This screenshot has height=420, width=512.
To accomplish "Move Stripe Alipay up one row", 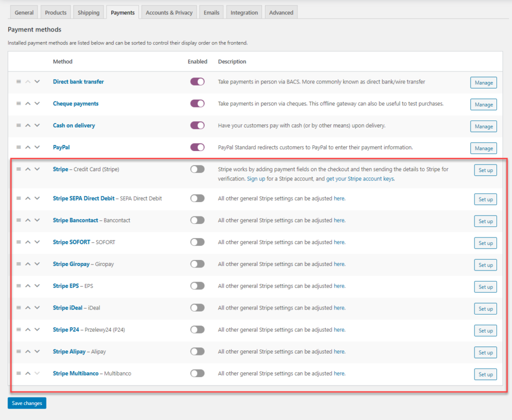I will coord(28,351).
